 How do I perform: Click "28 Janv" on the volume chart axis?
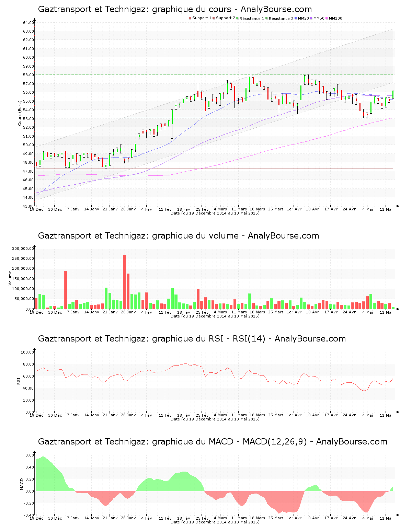[128, 312]
